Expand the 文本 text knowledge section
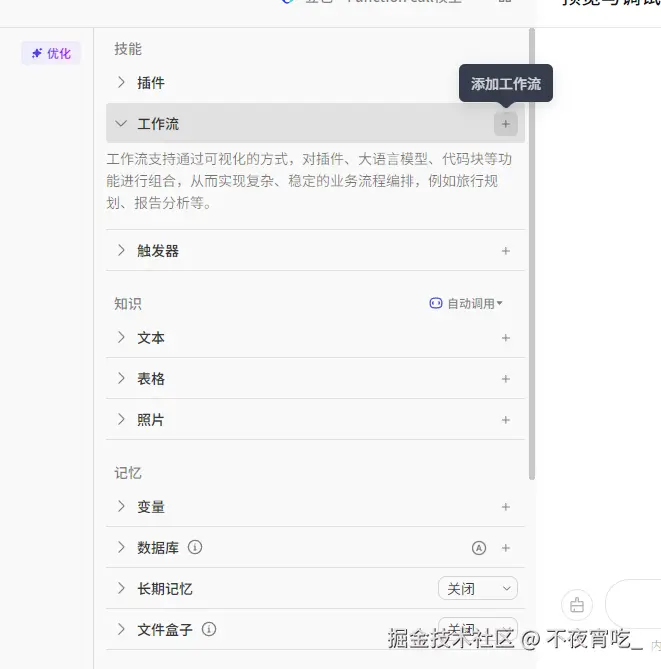 (121, 337)
